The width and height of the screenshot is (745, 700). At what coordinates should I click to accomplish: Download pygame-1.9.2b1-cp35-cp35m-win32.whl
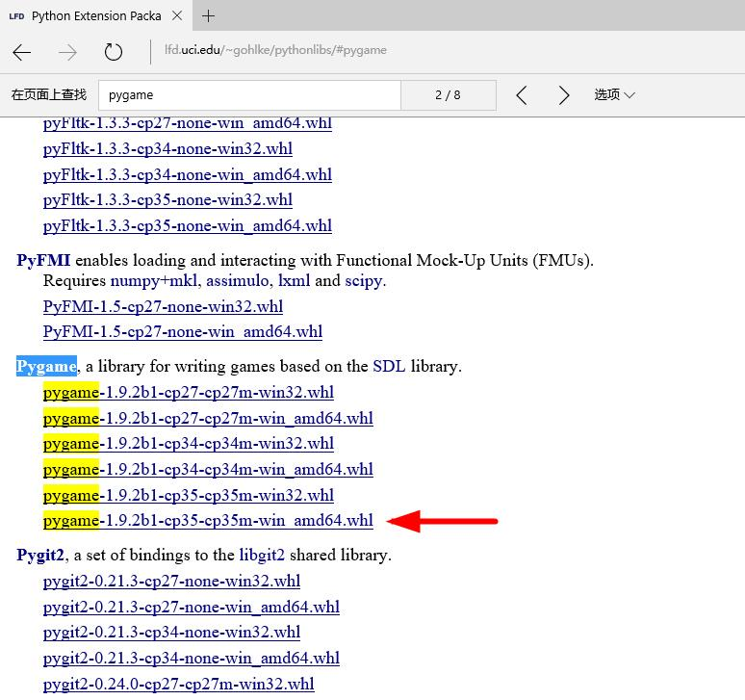[188, 495]
